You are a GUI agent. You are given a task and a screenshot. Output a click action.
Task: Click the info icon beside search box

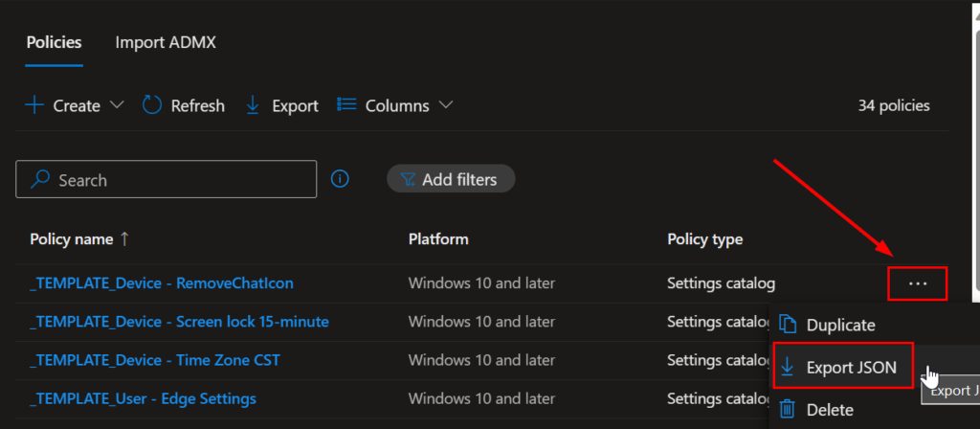340,179
